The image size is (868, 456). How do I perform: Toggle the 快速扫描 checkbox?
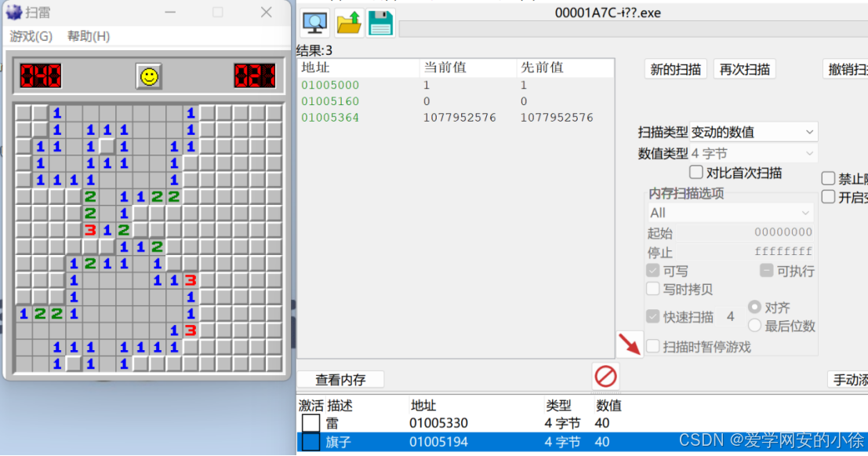click(652, 316)
